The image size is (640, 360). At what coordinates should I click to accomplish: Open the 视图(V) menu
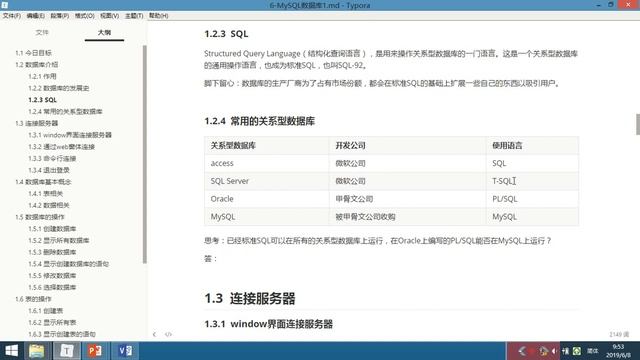click(x=109, y=16)
